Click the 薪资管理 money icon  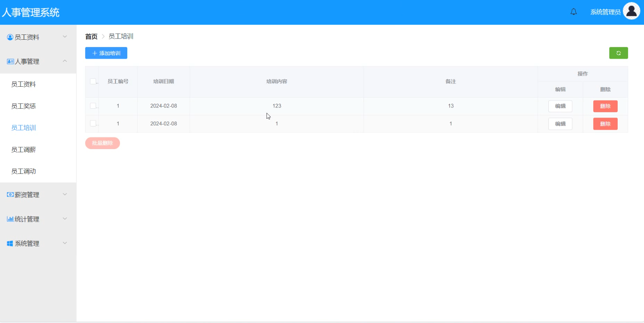click(10, 195)
